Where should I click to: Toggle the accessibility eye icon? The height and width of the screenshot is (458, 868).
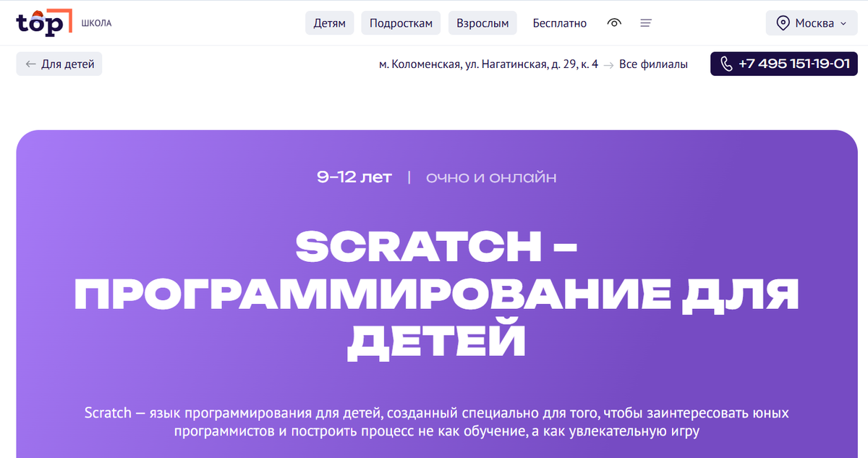[614, 23]
